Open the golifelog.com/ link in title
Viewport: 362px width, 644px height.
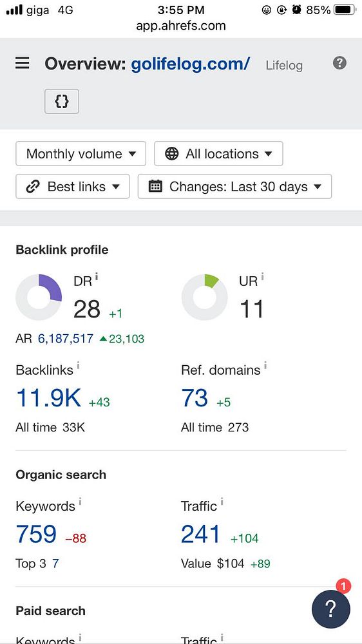tap(190, 64)
